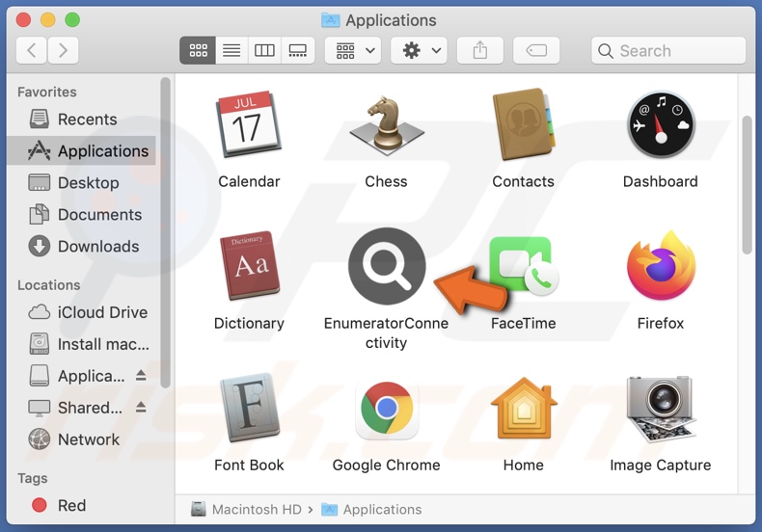Viewport: 762px width, 532px height.
Task: Select the EnumeratorConnectivity magnifier icon
Action: tap(387, 266)
